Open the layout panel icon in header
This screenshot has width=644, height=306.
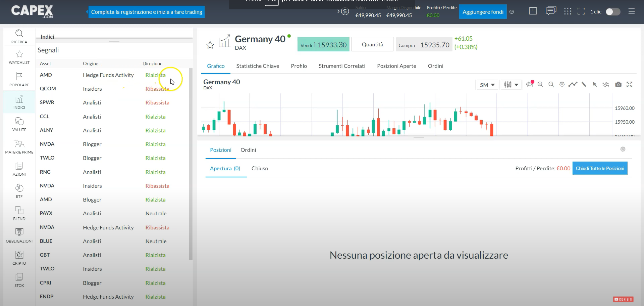(533, 11)
